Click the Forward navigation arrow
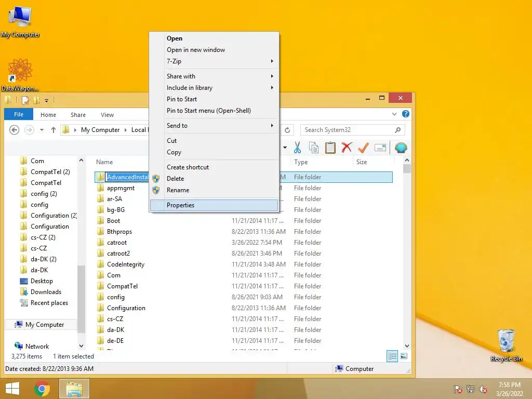532x399 pixels. click(29, 130)
